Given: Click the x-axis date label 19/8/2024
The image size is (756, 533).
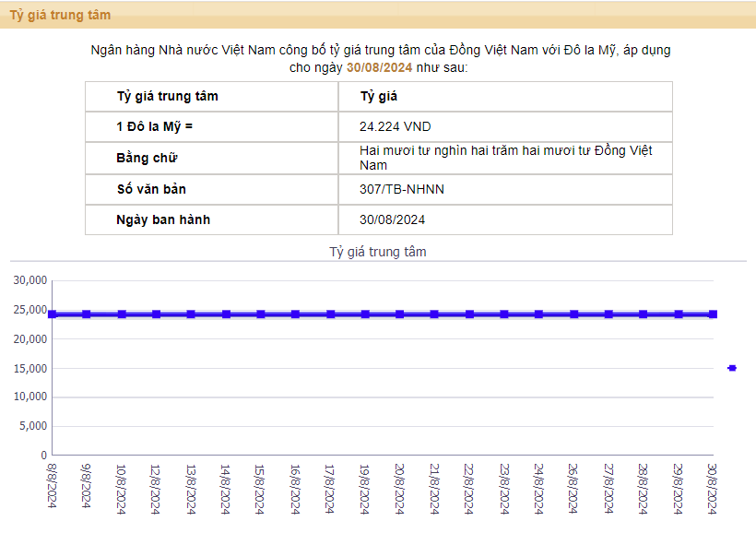Looking at the screenshot, I should point(365,489).
